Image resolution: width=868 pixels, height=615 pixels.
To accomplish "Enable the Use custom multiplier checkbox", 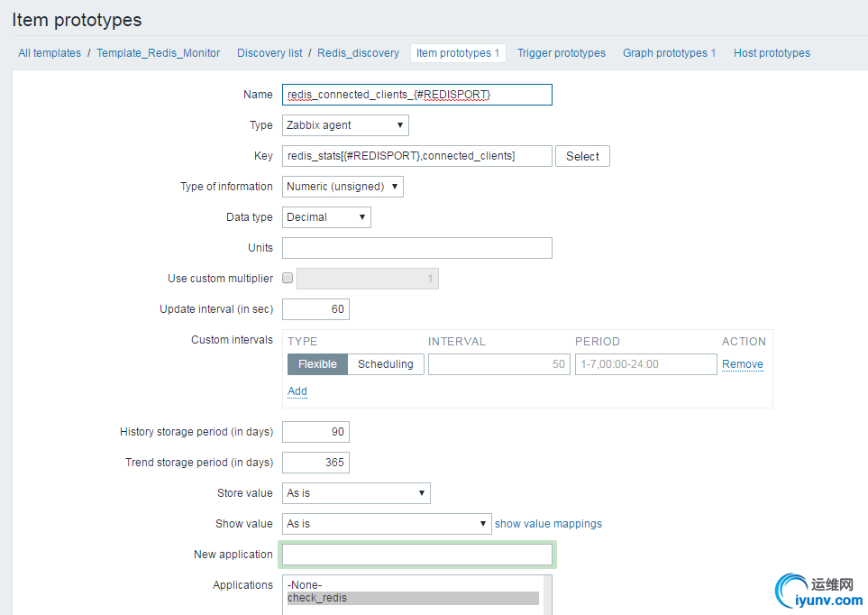I will [288, 279].
